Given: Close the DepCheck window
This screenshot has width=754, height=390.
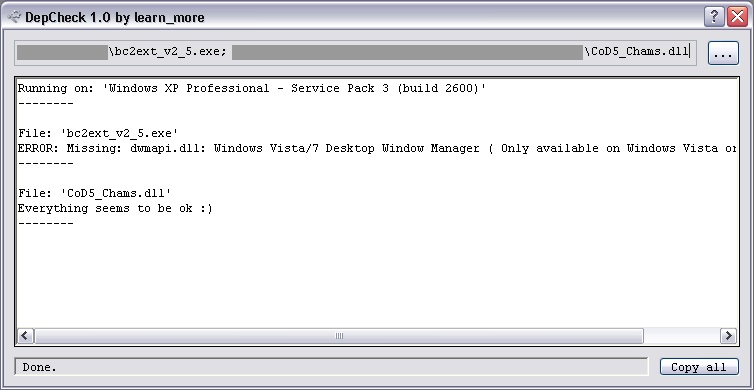Looking at the screenshot, I should pos(737,17).
